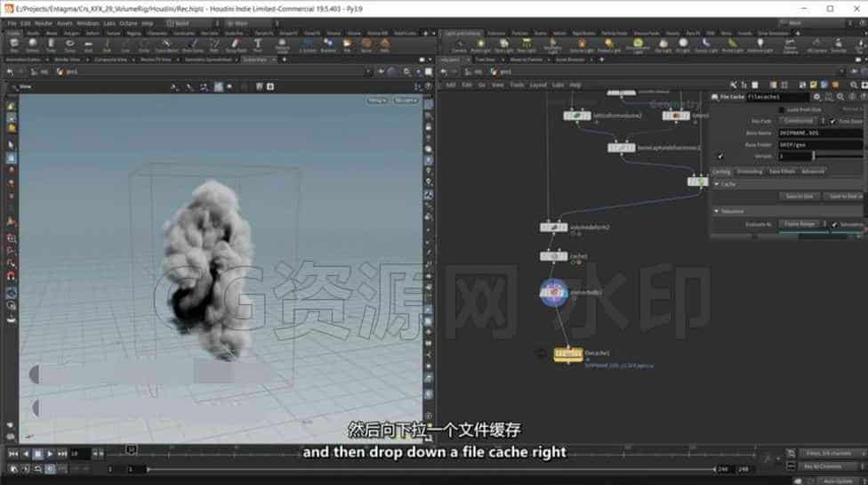Collapse the Cache section
Image resolution: width=868 pixels, height=485 pixels.
click(716, 184)
